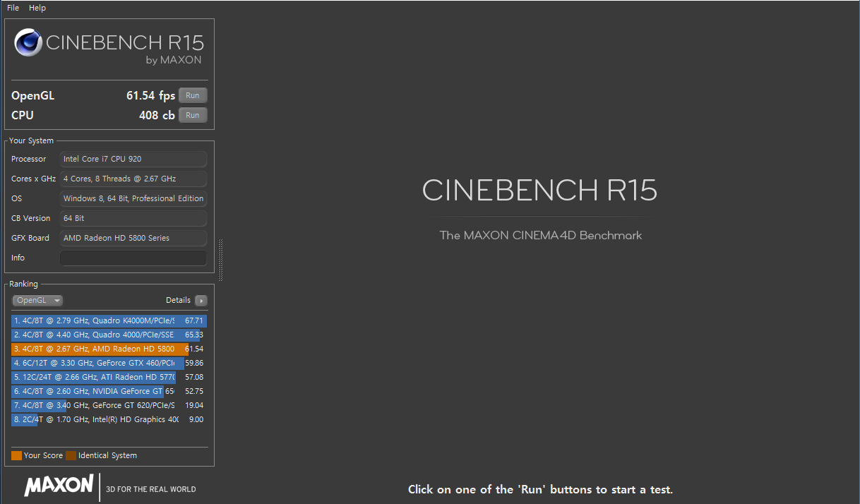
Task: Expand ranking Details arrow button
Action: click(201, 300)
